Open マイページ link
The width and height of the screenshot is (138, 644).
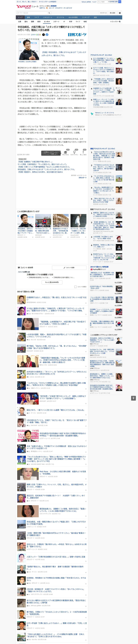(x=103, y=13)
